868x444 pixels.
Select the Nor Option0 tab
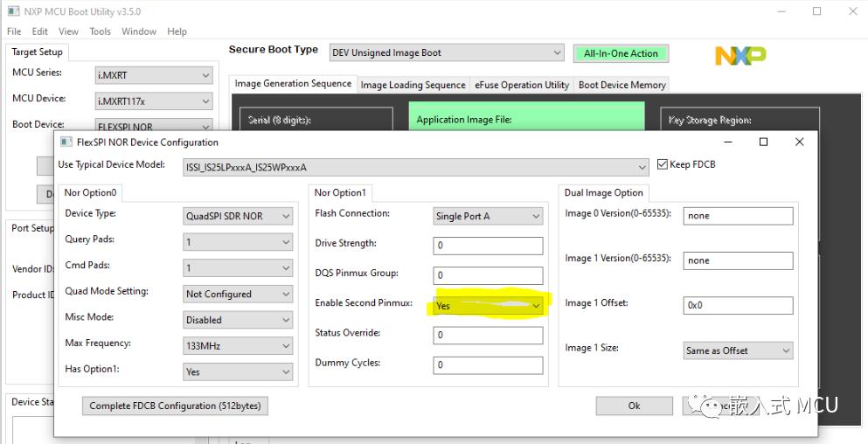pyautogui.click(x=90, y=192)
